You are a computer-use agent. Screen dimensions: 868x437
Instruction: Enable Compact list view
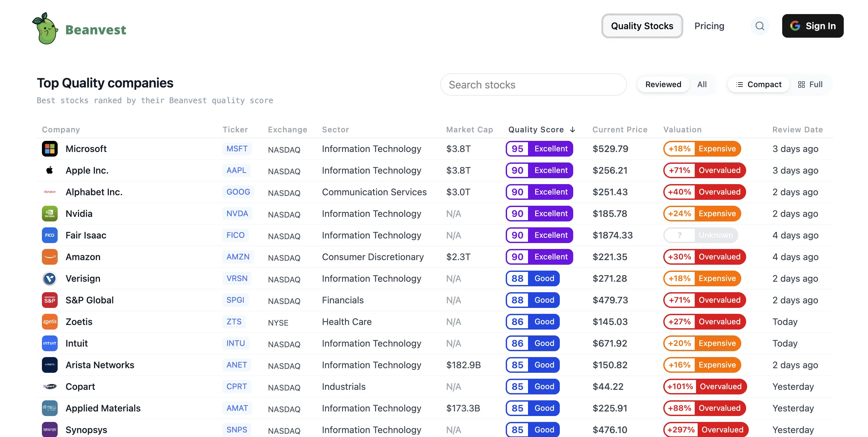pos(758,84)
